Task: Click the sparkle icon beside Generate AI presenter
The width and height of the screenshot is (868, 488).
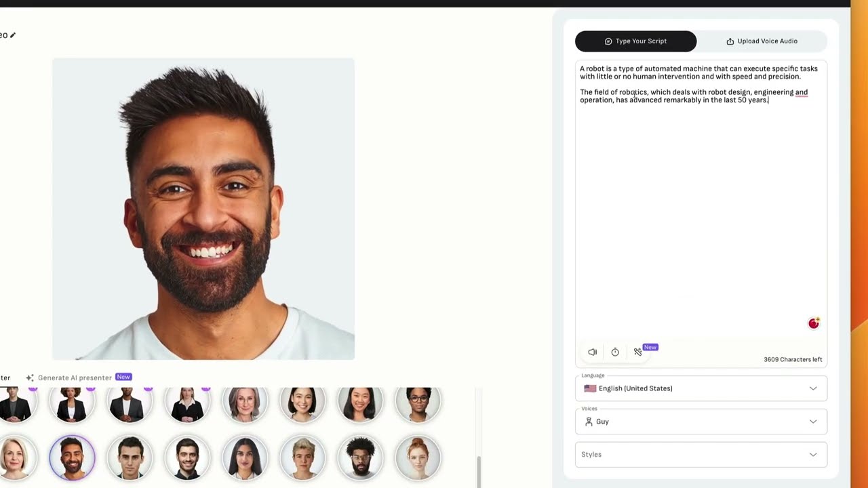Action: [30, 378]
